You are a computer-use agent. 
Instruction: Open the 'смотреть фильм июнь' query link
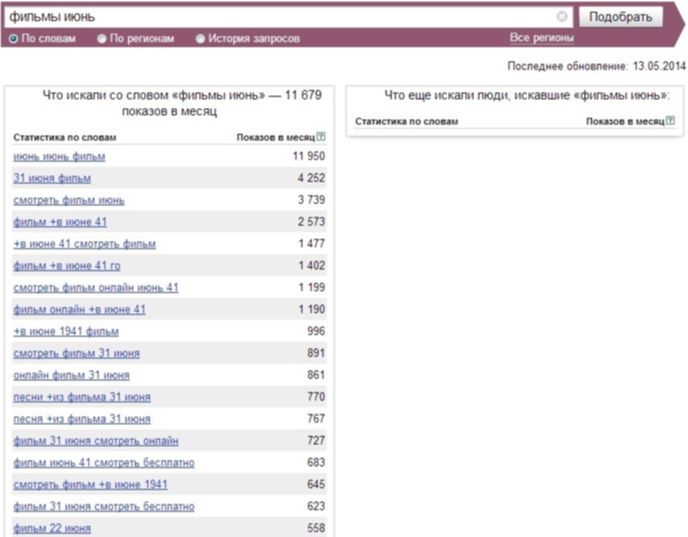click(69, 200)
